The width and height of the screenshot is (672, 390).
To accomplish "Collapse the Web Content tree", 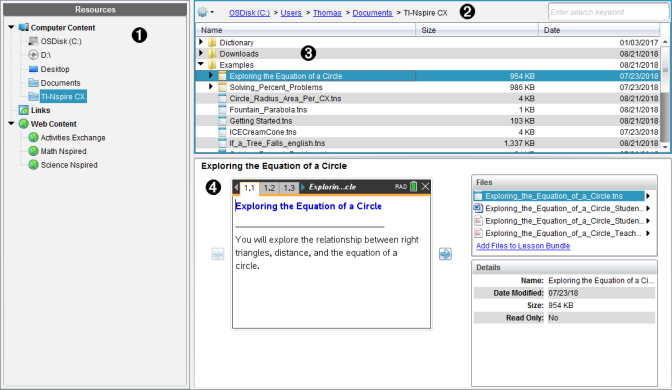I will (x=11, y=123).
